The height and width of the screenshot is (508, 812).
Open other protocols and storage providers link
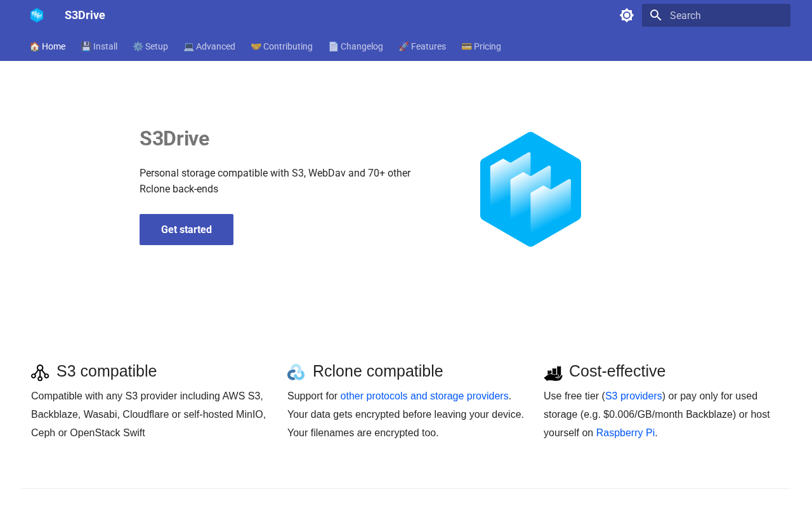coord(424,396)
